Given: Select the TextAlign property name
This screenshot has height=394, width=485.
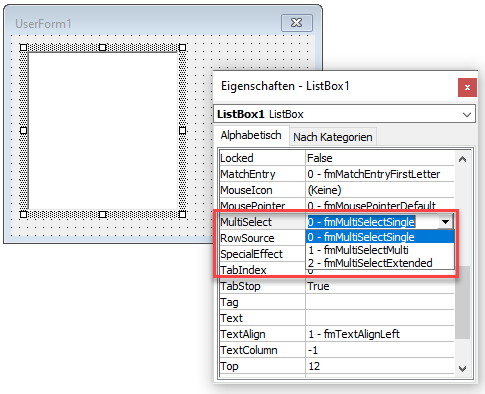Looking at the screenshot, I should point(243,334).
